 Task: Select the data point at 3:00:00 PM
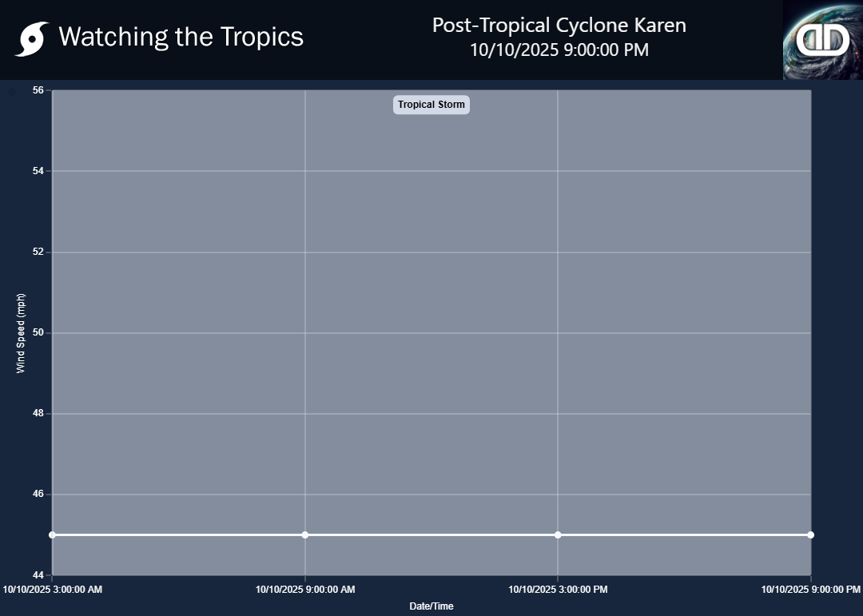(x=558, y=535)
